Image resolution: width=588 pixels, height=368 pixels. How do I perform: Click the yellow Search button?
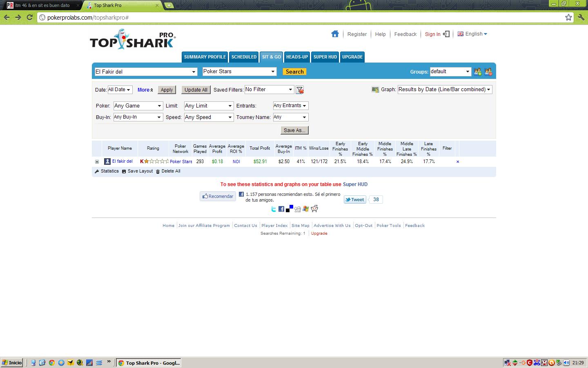click(294, 72)
